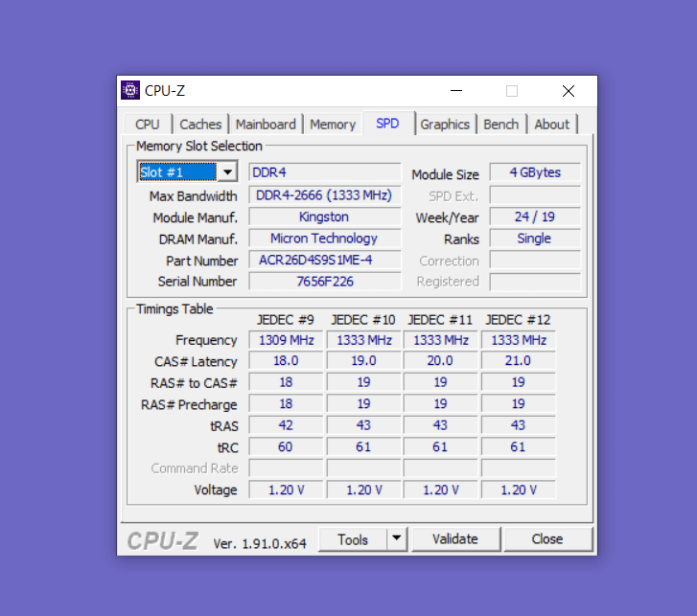
Task: Click the JEDEC #9 voltage 1.20 V cell
Action: 286,490
